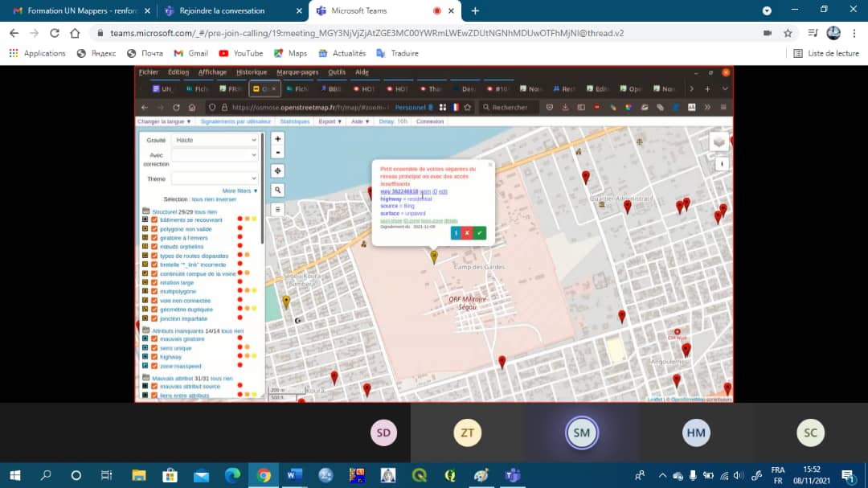Open the Statistiques link
Screen dimensions: 868x488
click(294, 121)
